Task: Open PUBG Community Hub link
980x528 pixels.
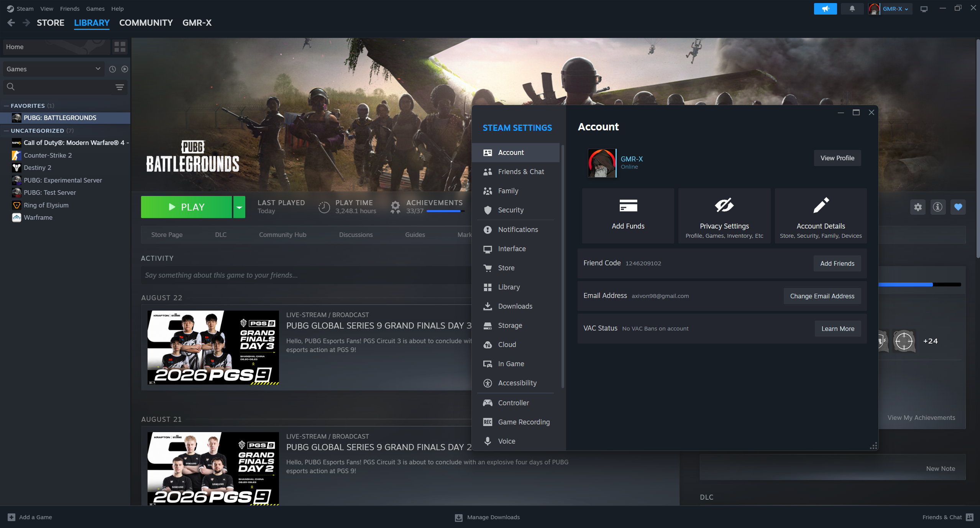Action: tap(282, 235)
